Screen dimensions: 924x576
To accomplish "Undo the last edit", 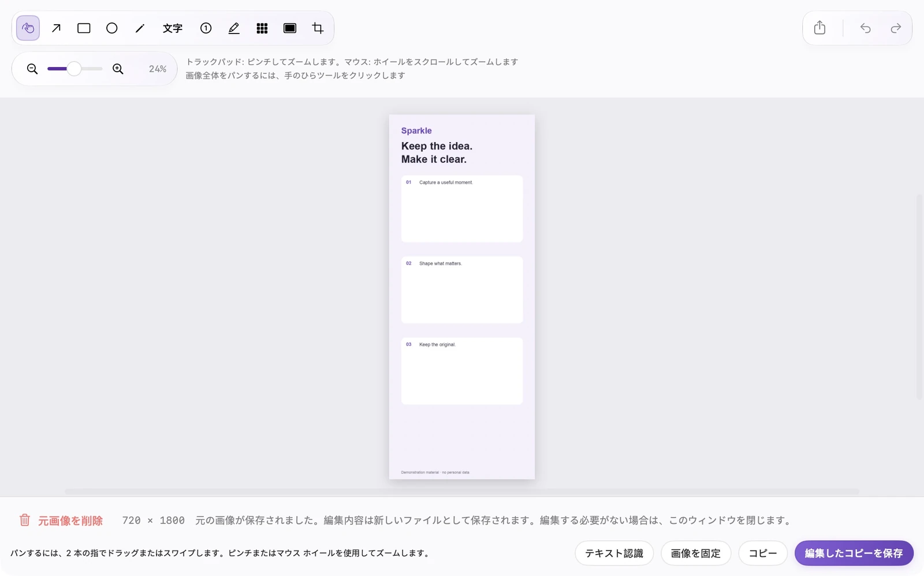I will 865,28.
